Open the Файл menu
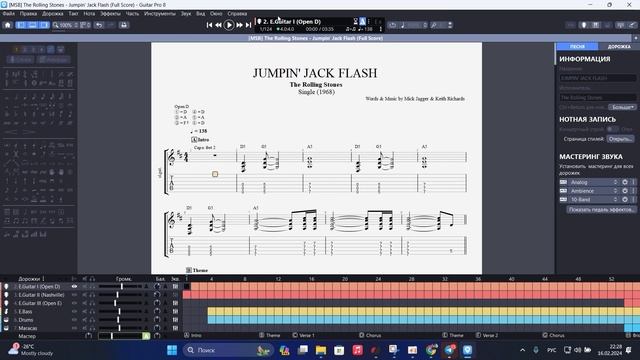Screen dimensions: 640x360 (9, 13)
